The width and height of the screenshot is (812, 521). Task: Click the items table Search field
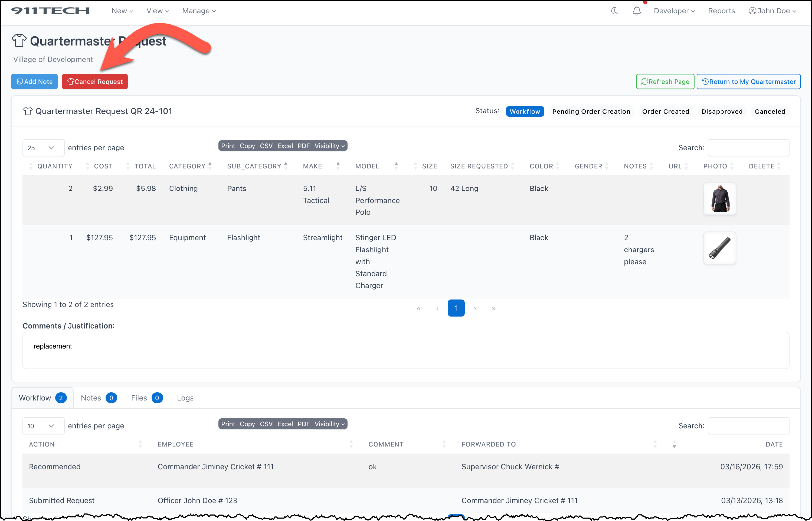748,148
